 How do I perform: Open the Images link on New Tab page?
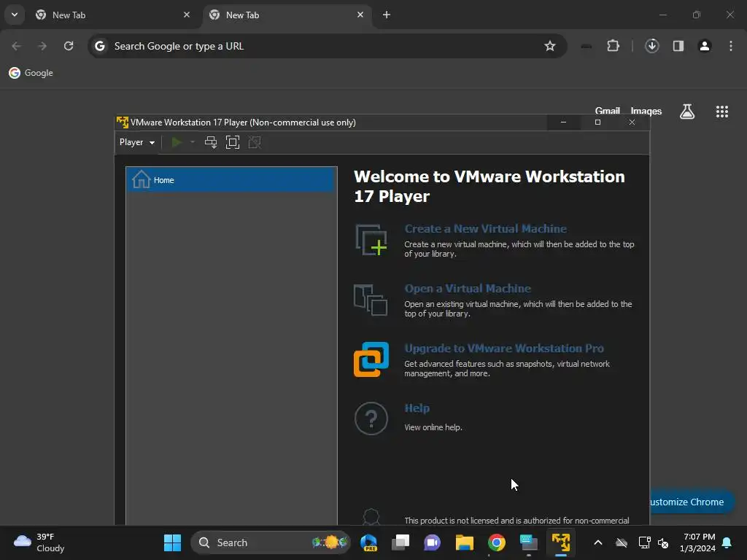tap(646, 111)
